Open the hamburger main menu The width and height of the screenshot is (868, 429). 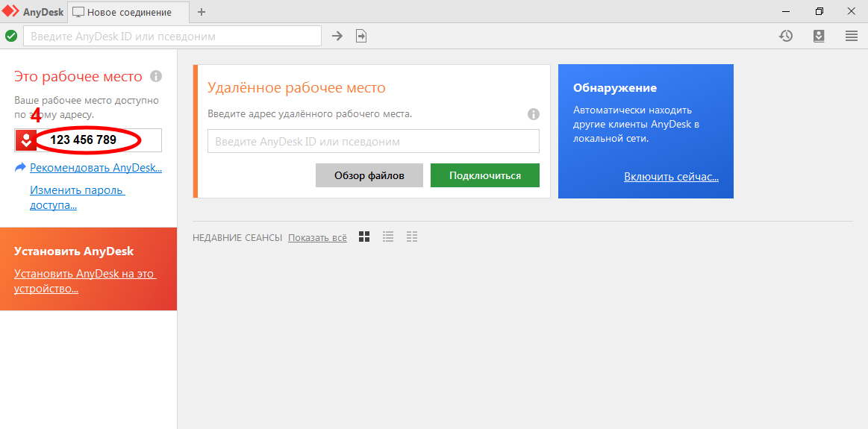852,36
